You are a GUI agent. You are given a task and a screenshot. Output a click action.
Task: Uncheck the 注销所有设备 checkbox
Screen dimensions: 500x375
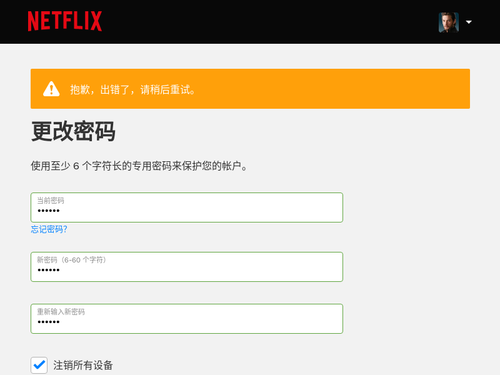39,365
